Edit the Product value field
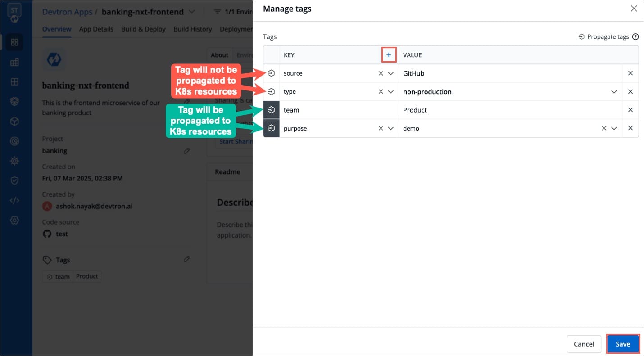The height and width of the screenshot is (356, 644). tap(511, 110)
